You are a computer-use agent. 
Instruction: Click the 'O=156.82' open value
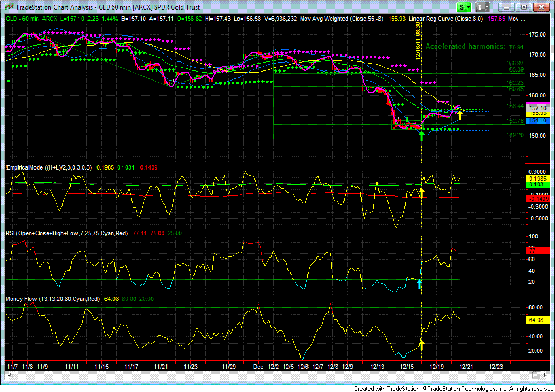(189, 19)
